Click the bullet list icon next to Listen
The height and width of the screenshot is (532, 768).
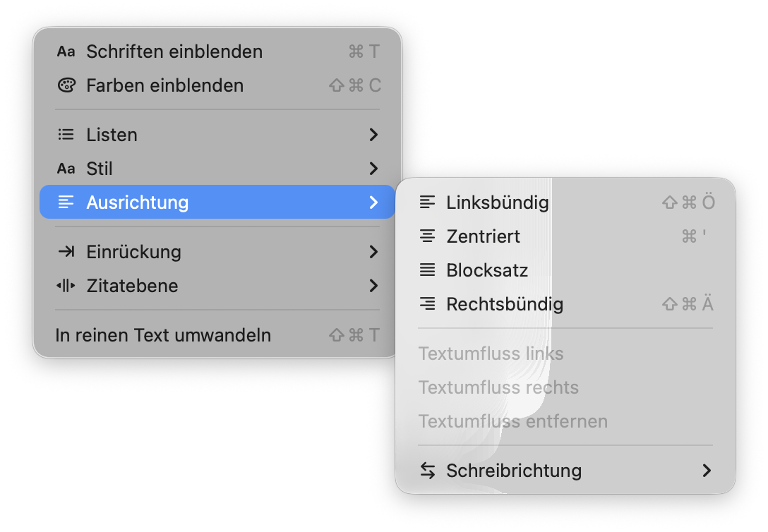coord(66,135)
